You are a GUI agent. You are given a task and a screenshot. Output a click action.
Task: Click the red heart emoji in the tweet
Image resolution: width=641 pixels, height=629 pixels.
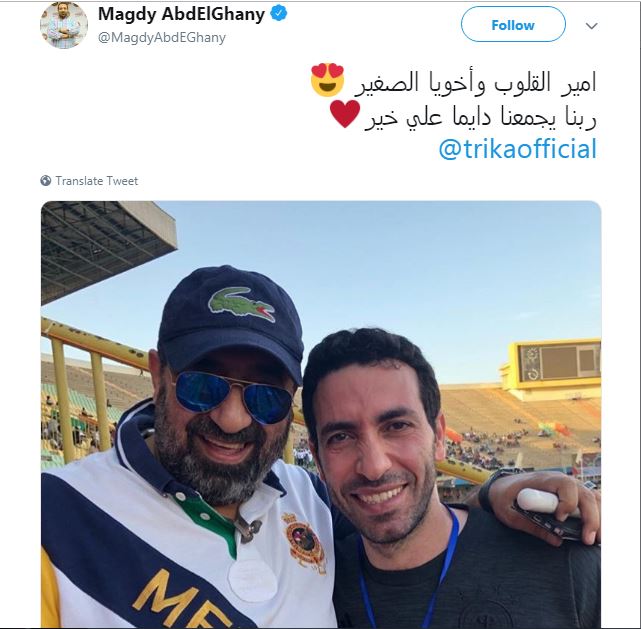(345, 114)
